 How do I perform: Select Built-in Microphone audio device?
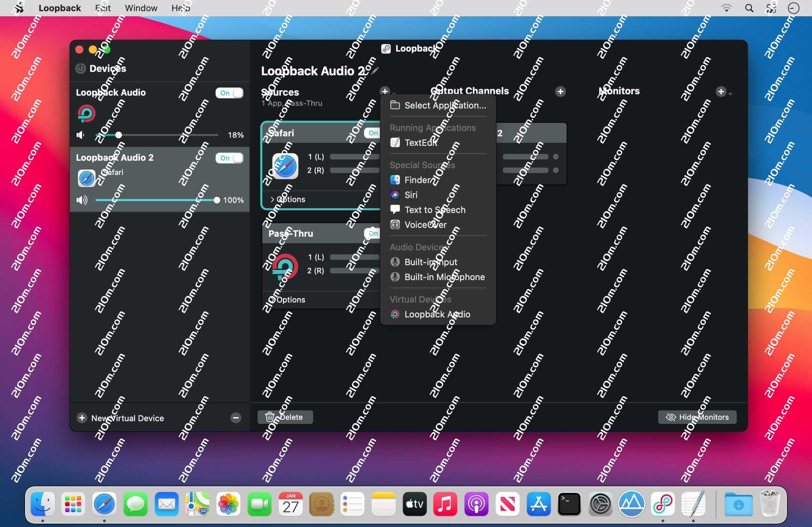[x=438, y=277]
